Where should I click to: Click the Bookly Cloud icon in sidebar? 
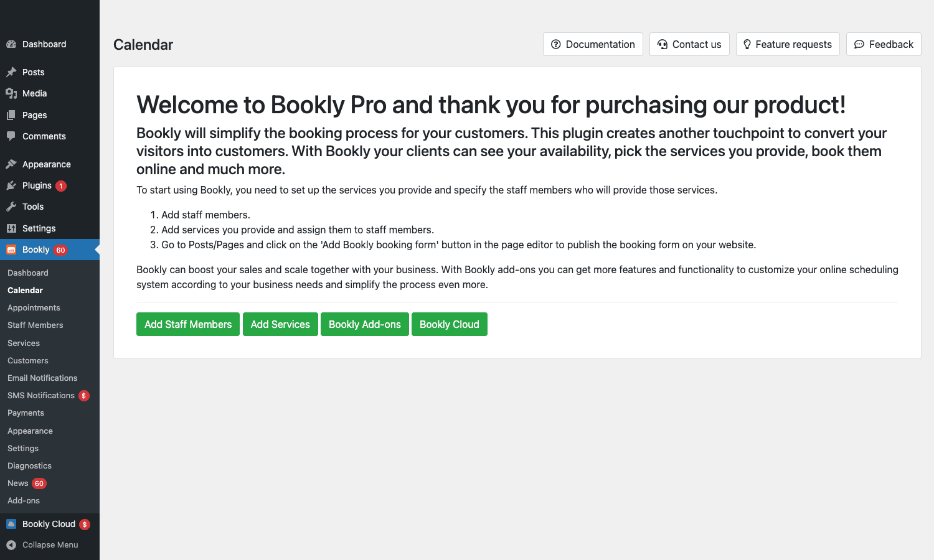(11, 524)
